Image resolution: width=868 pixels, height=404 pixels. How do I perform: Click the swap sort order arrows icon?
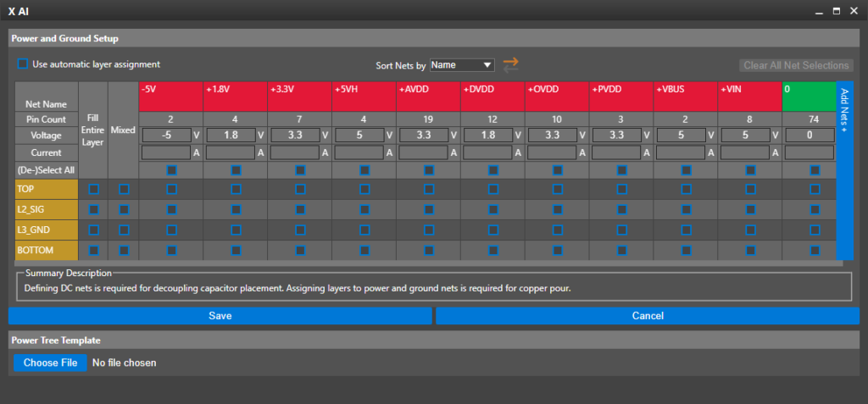[x=510, y=64]
